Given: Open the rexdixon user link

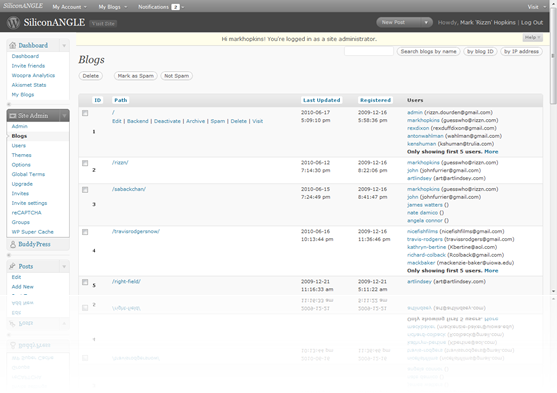Looking at the screenshot, I should pos(418,128).
